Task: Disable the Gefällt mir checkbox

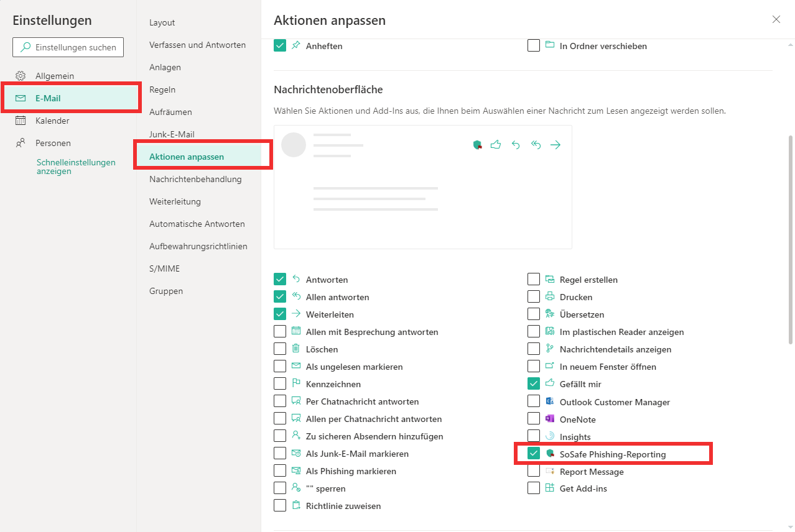Action: tap(534, 384)
